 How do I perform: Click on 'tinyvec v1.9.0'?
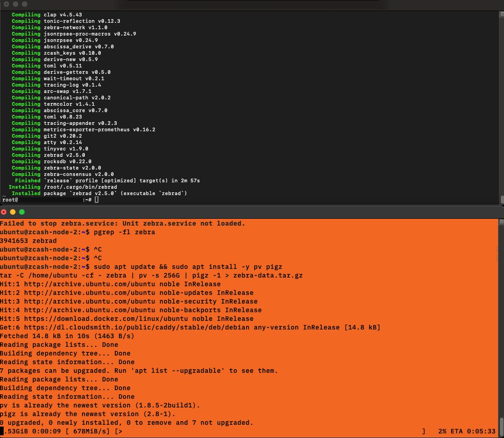point(66,149)
